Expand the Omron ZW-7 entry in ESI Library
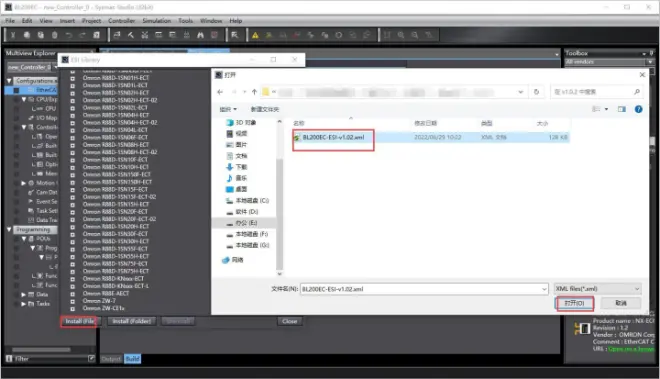The width and height of the screenshot is (660, 379). point(72,301)
